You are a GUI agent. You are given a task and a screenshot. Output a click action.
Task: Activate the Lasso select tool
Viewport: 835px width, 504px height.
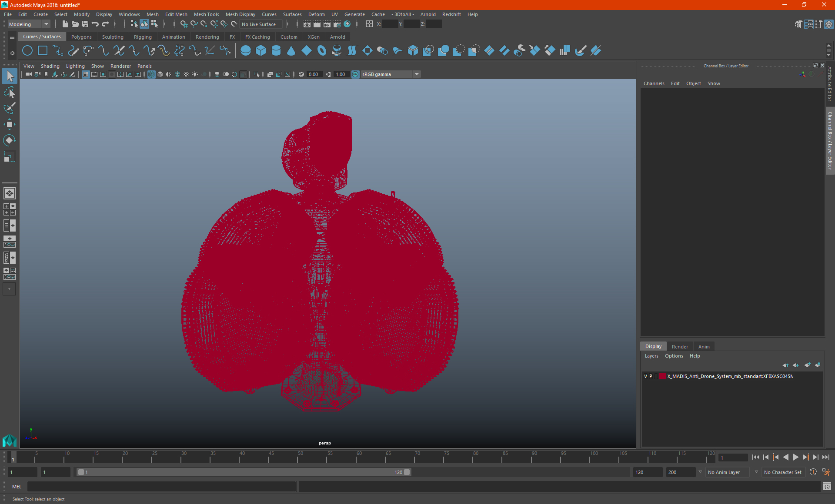[9, 92]
